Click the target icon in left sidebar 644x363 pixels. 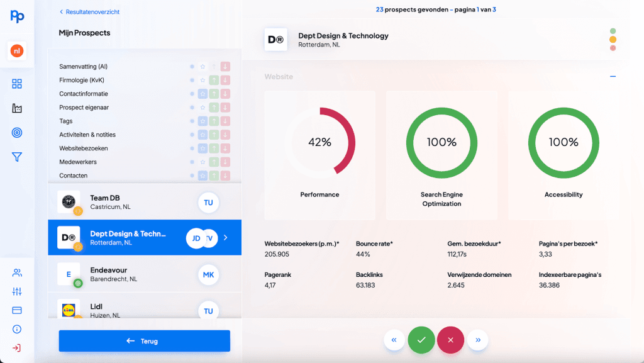coord(17,133)
